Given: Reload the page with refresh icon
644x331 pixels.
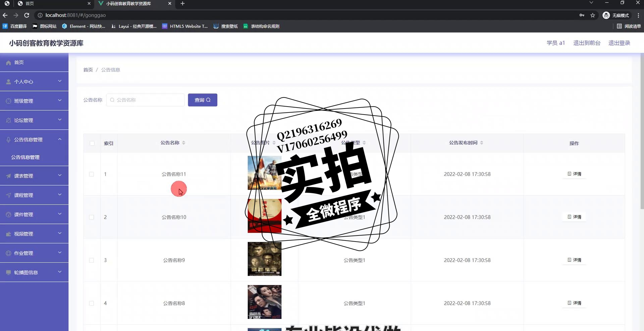Looking at the screenshot, I should click(x=27, y=15).
